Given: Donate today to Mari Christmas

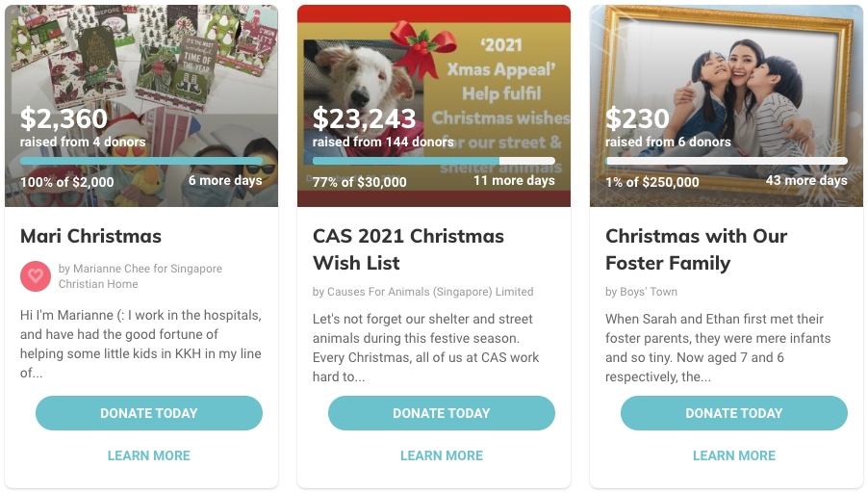Looking at the screenshot, I should (x=149, y=413).
